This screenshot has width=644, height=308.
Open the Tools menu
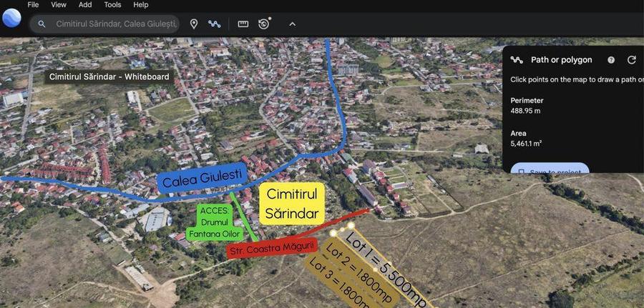pyautogui.click(x=112, y=5)
